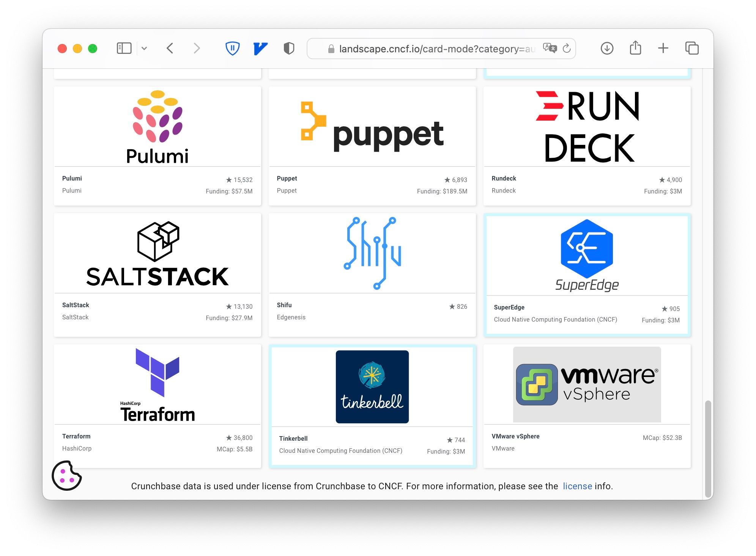Open the privacy report shield icon

pos(289,49)
